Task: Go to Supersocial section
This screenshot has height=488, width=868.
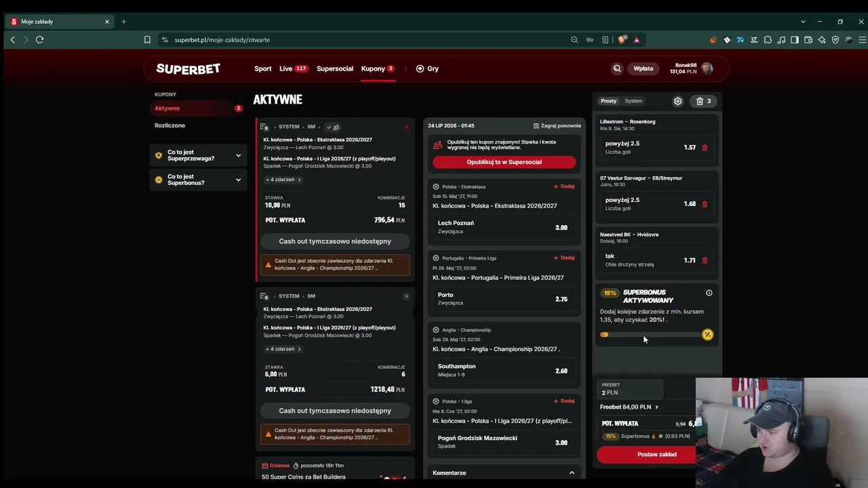Action: click(335, 68)
